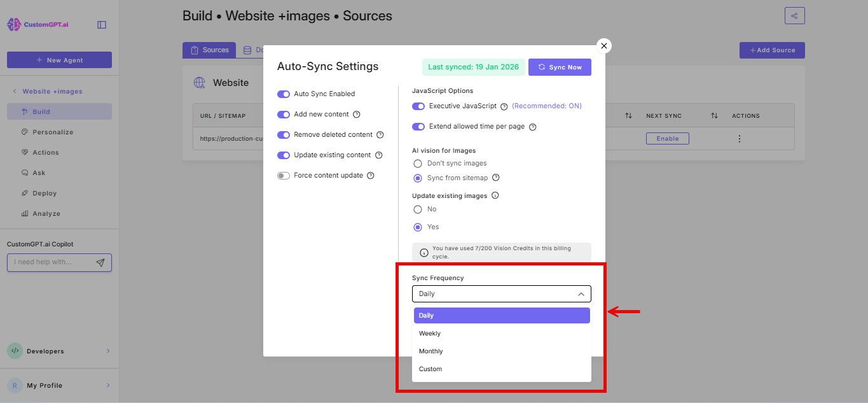The image size is (868, 403).
Task: Go back via Website +images chevron
Action: click(15, 92)
